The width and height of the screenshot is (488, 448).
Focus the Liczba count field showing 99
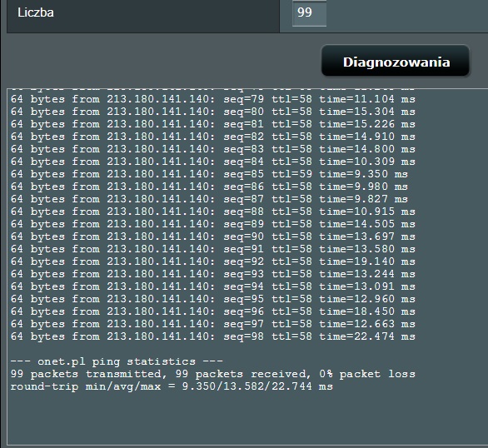[x=309, y=12]
